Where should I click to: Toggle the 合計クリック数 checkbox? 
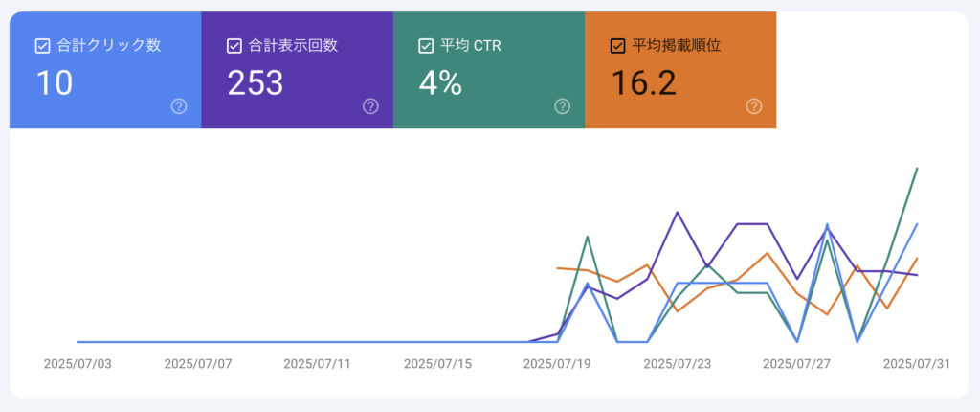click(x=42, y=45)
